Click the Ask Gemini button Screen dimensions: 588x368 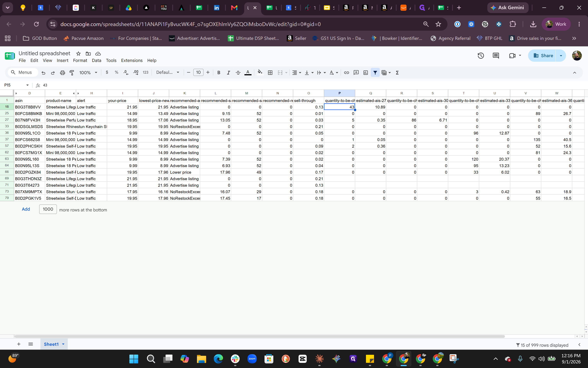click(508, 8)
